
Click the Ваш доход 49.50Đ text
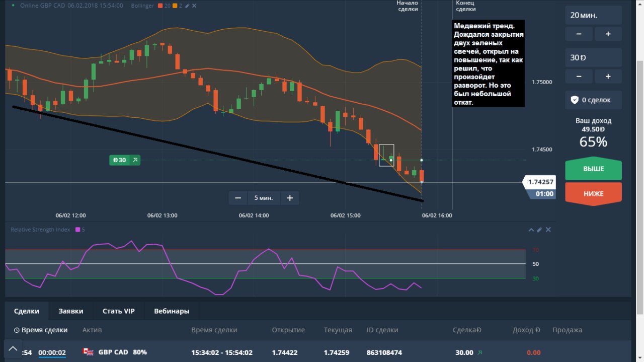coord(593,125)
